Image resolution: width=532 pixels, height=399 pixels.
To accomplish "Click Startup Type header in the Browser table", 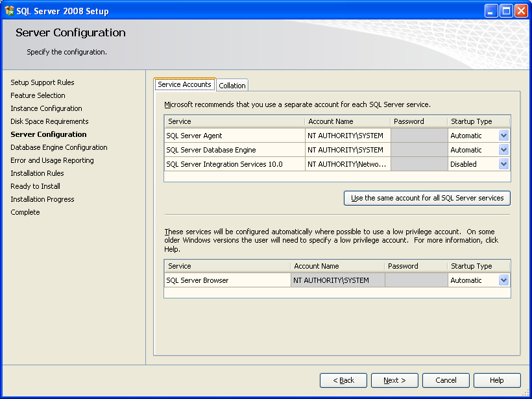I will [x=479, y=266].
